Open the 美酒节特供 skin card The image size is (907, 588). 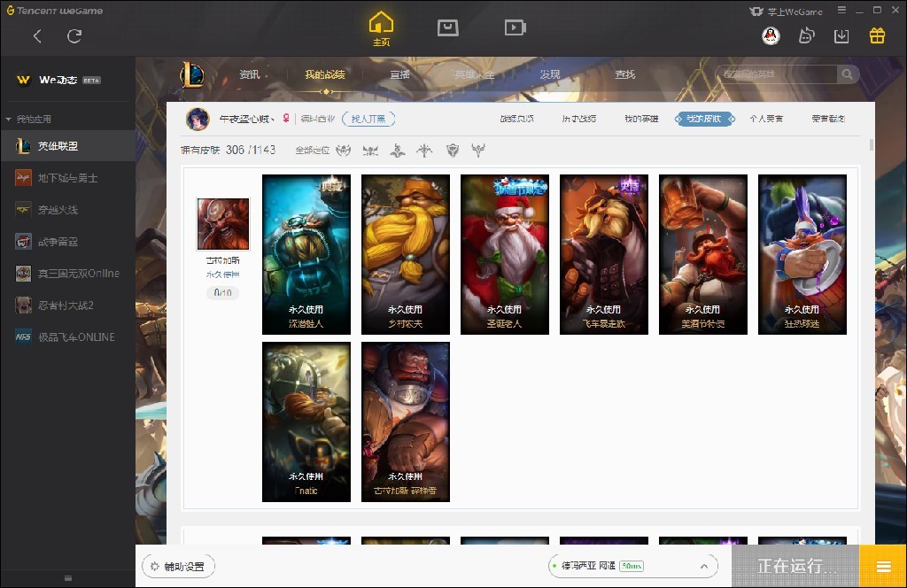tap(703, 254)
